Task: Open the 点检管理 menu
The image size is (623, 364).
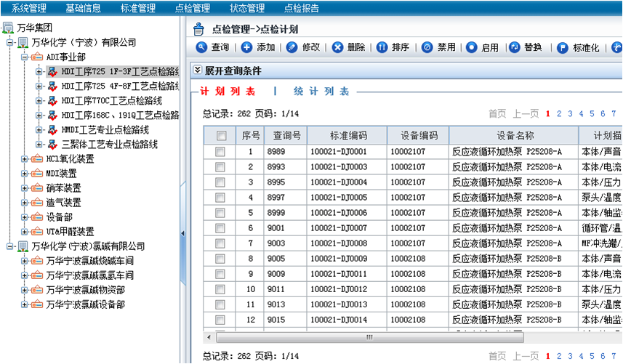Action: tap(193, 9)
